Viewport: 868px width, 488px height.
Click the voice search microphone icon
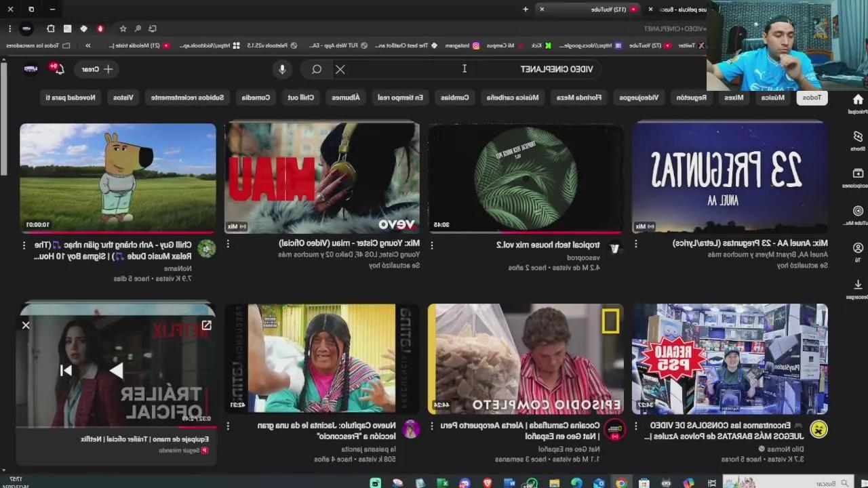282,69
